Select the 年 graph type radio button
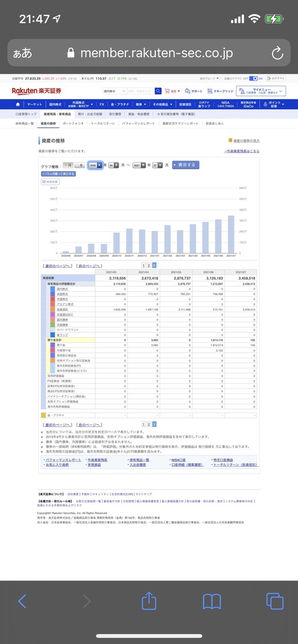 (x=80, y=165)
